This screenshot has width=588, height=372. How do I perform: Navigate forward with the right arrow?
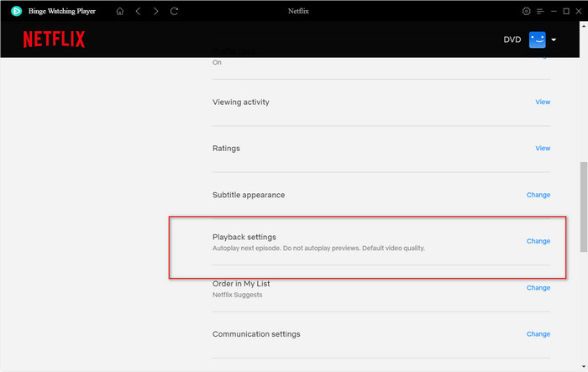(x=155, y=11)
